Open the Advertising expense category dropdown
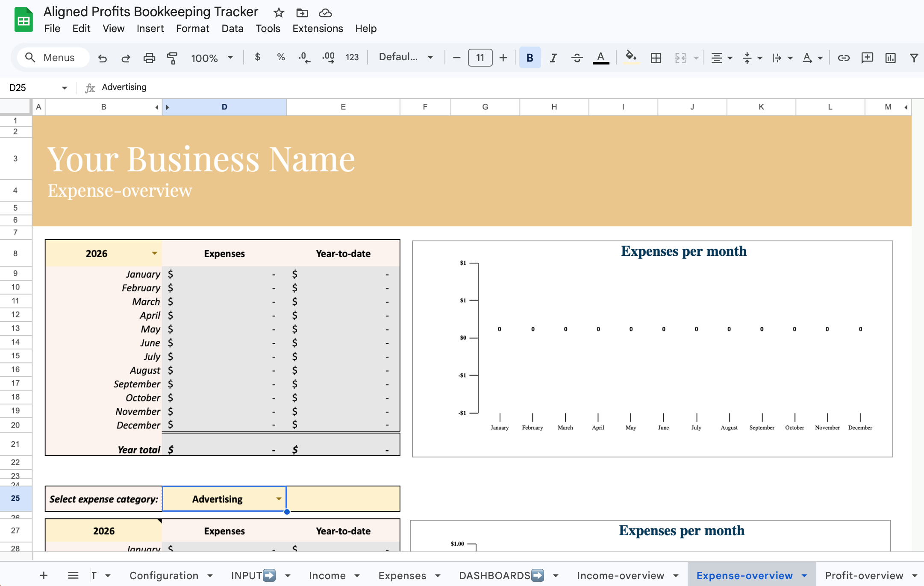 click(279, 499)
